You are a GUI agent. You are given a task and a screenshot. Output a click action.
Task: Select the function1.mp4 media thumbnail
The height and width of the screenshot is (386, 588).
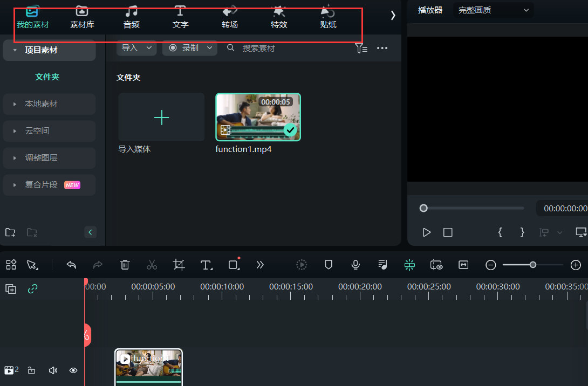pyautogui.click(x=258, y=118)
